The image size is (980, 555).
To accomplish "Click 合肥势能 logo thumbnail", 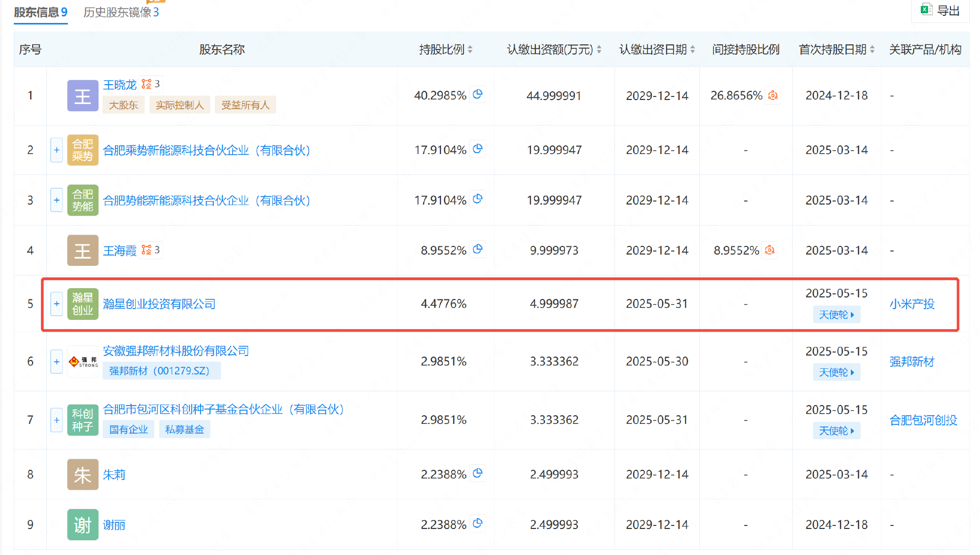I will (83, 200).
